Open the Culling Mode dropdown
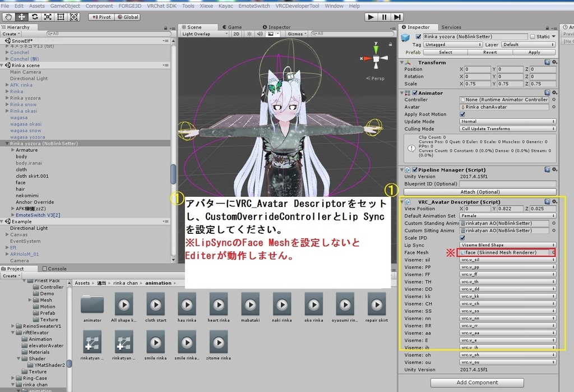Screen dimensions: 574x392 pyautogui.click(x=508, y=129)
